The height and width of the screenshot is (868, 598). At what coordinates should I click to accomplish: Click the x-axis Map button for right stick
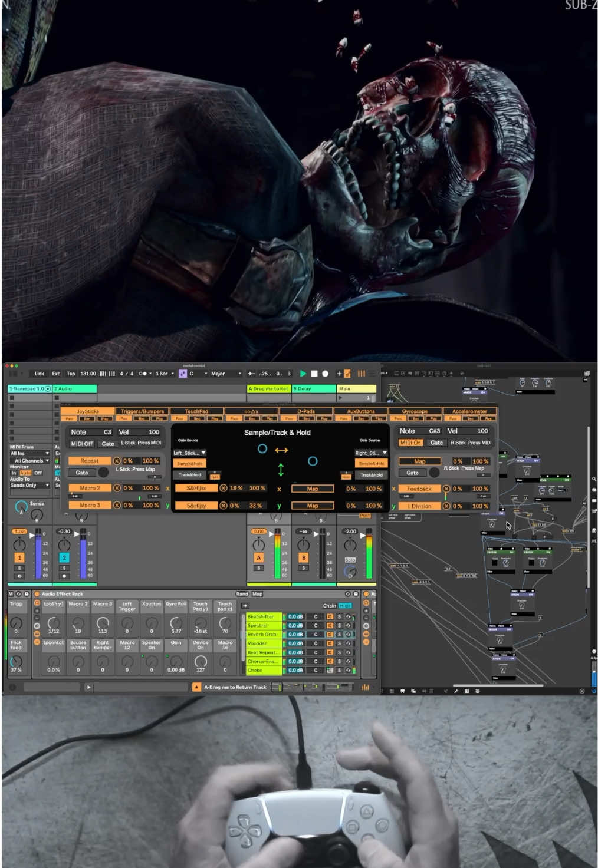click(313, 489)
